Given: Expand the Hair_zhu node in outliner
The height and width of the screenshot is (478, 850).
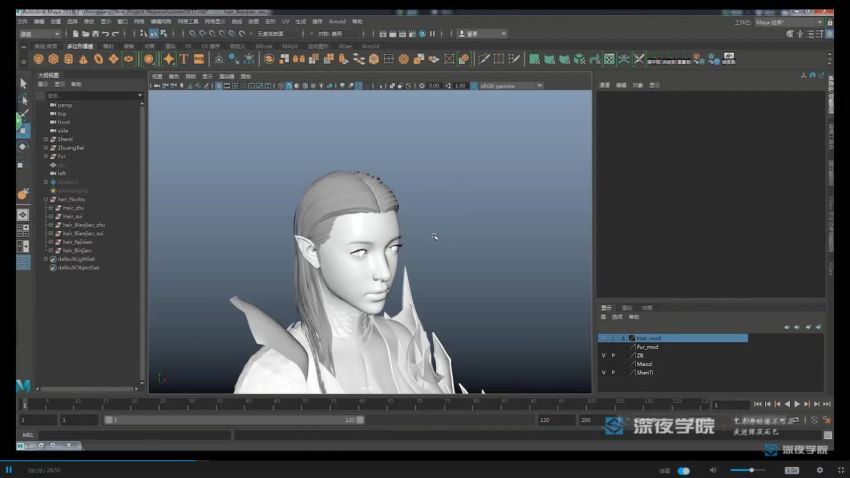Looking at the screenshot, I should pos(51,208).
